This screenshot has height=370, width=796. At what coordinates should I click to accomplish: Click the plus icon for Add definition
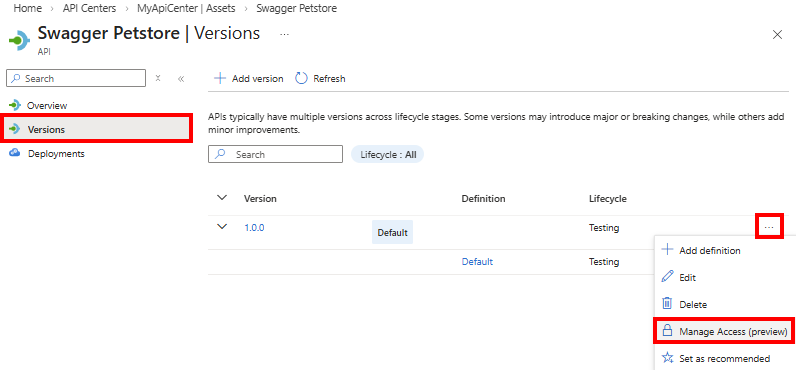(668, 250)
